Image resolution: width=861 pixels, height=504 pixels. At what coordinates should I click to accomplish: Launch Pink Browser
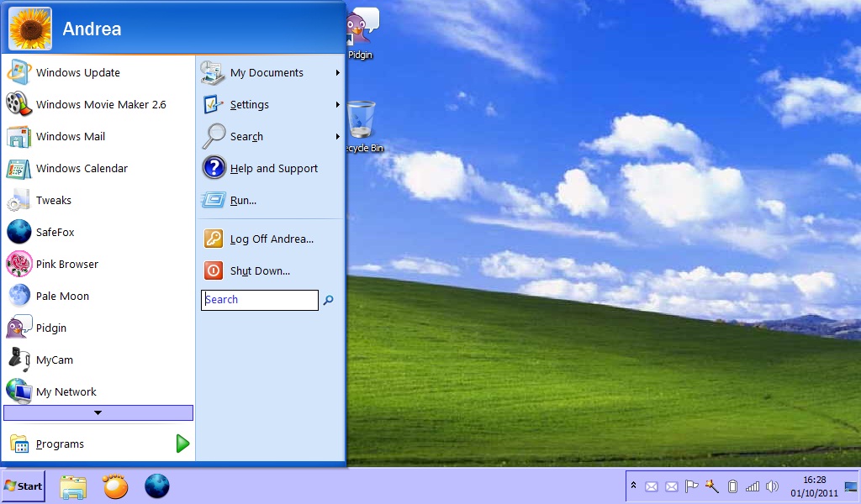98,264
